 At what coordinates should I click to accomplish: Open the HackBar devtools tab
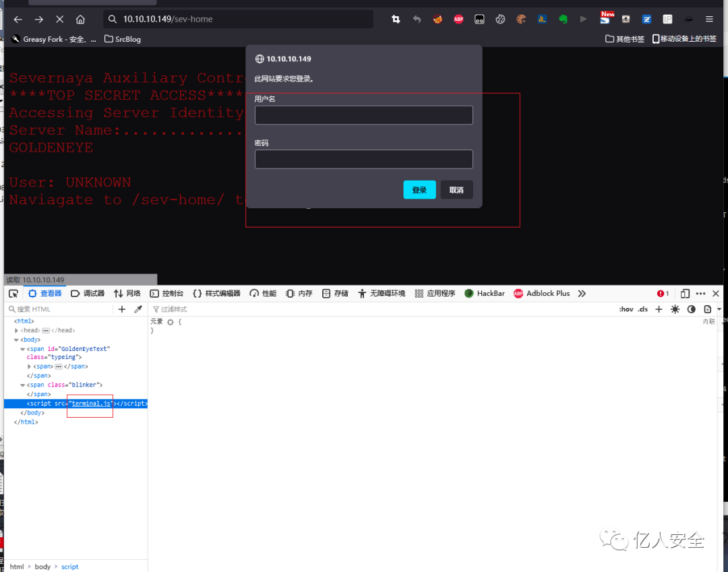coord(485,294)
